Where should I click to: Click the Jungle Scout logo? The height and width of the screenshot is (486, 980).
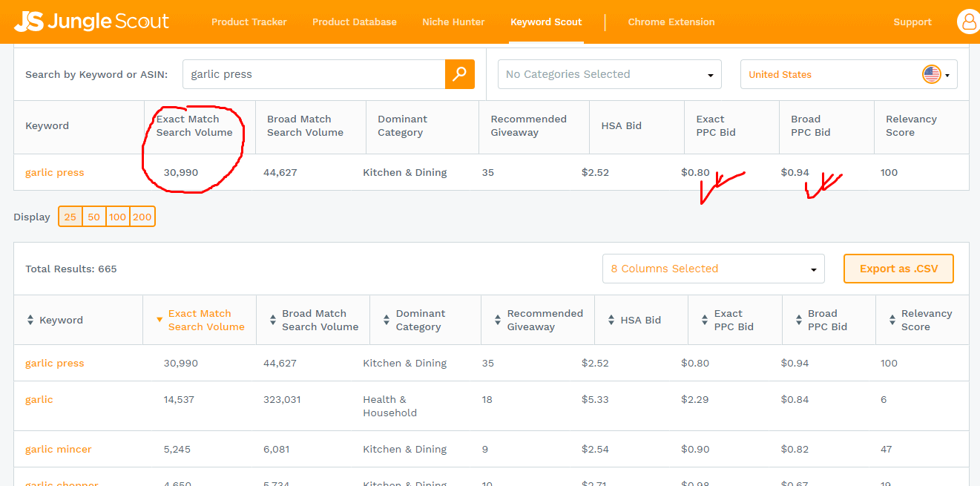(92, 22)
